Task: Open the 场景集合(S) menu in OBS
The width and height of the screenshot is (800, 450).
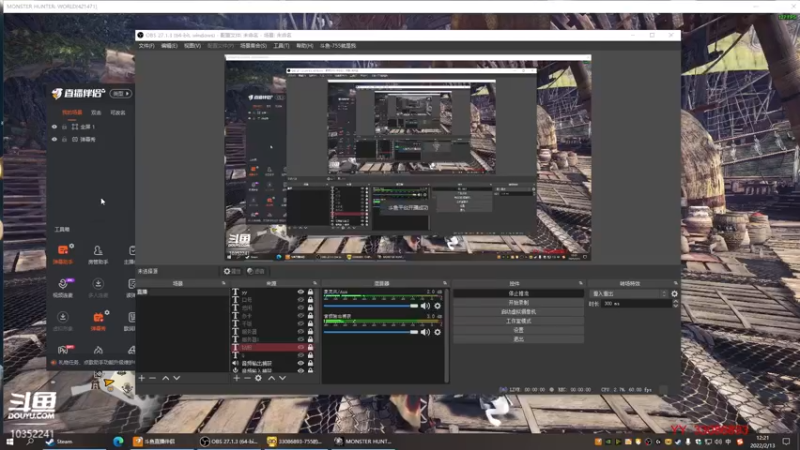Action: [x=254, y=46]
